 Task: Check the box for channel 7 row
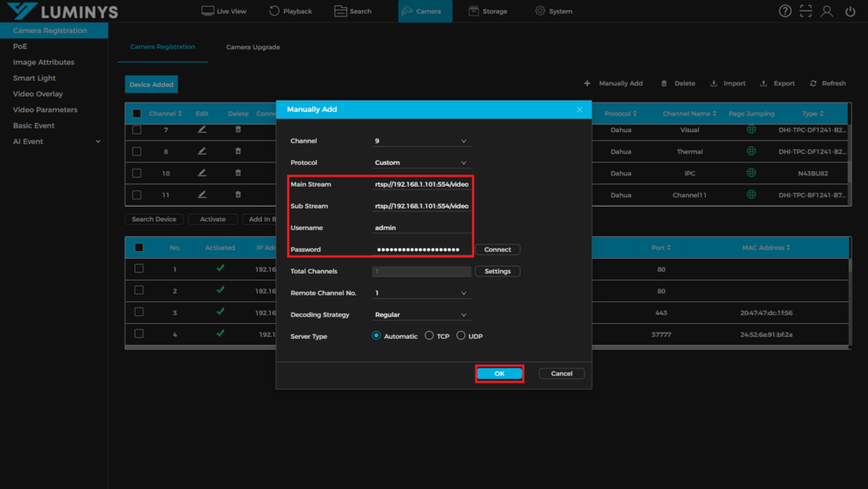tap(137, 129)
